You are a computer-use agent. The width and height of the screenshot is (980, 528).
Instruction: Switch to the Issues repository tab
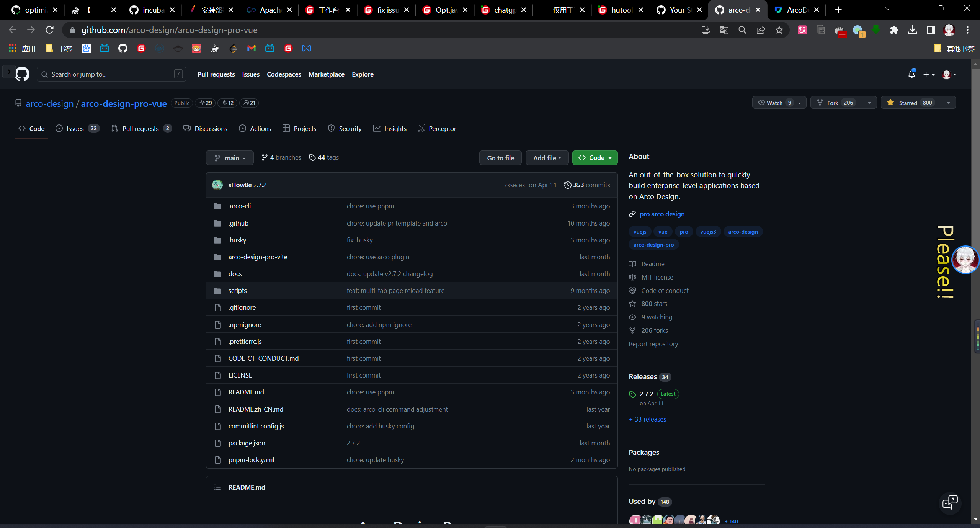coord(75,129)
